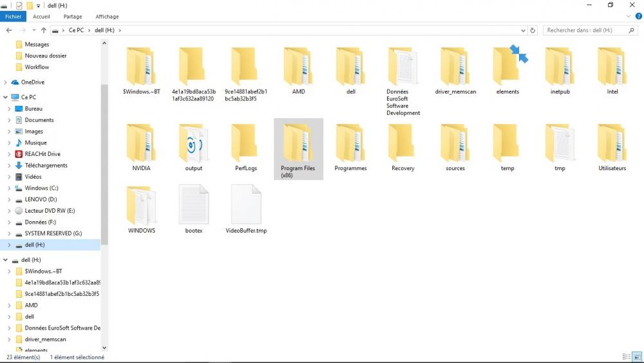This screenshot has width=644, height=363.
Task: Open recent locations dropdown arrow
Action: [x=33, y=30]
